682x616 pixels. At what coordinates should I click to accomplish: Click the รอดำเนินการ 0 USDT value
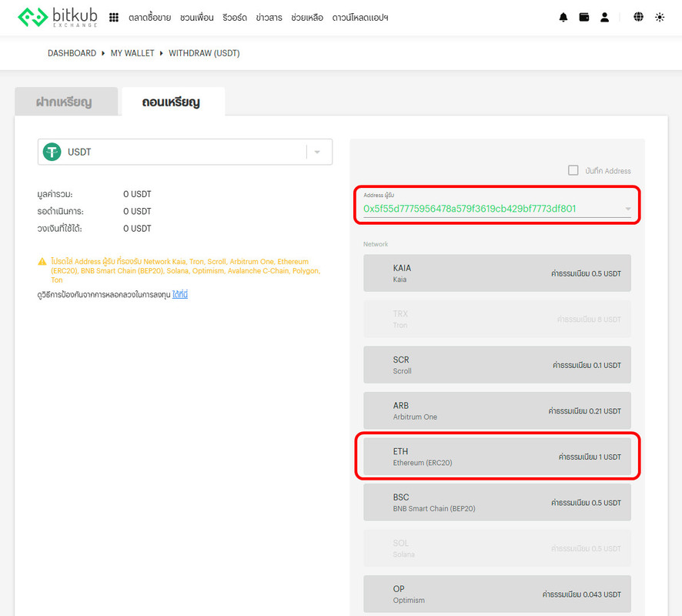[137, 212]
